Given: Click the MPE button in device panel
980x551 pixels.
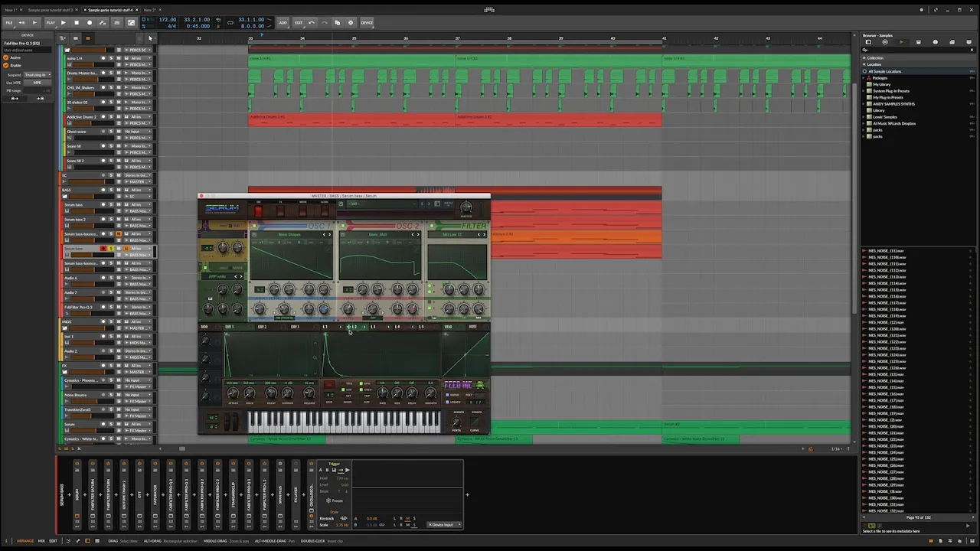Looking at the screenshot, I should tap(38, 83).
